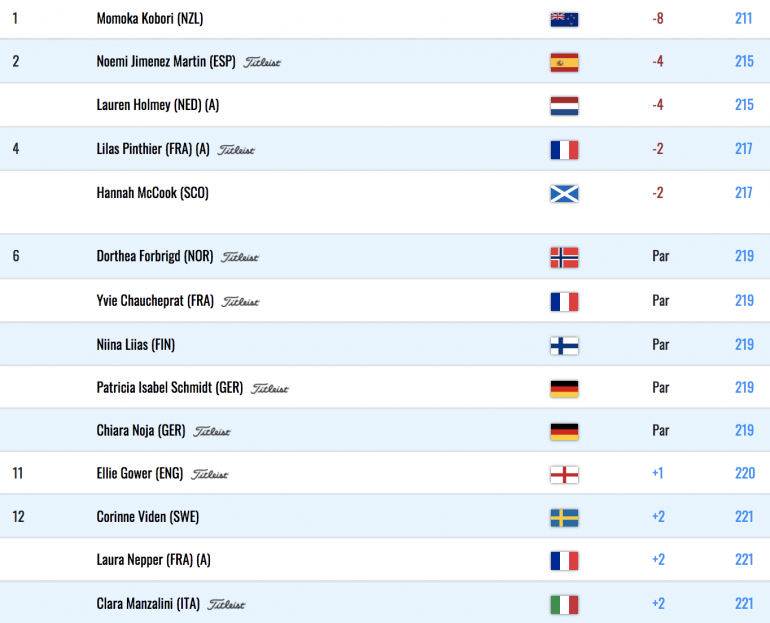Click the Spain flag beside Noemi Jimenez Martin
The height and width of the screenshot is (623, 770).
click(564, 62)
